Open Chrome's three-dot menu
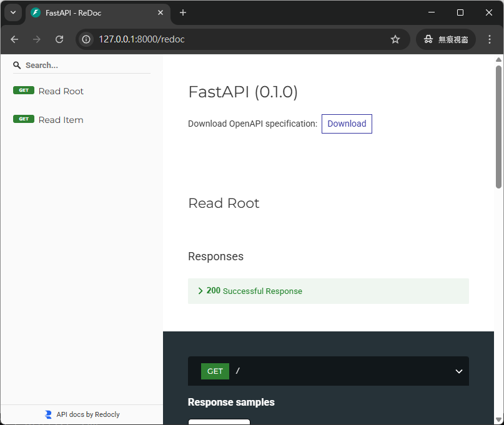This screenshot has height=425, width=504. tap(490, 39)
